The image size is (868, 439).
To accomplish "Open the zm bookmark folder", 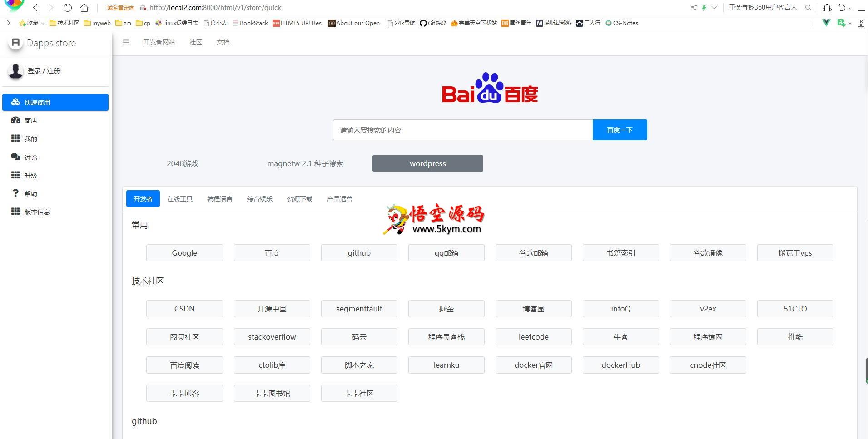I will (x=124, y=23).
